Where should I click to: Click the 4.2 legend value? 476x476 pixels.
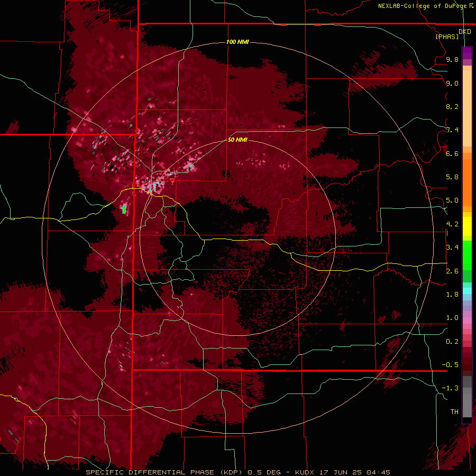pos(452,224)
